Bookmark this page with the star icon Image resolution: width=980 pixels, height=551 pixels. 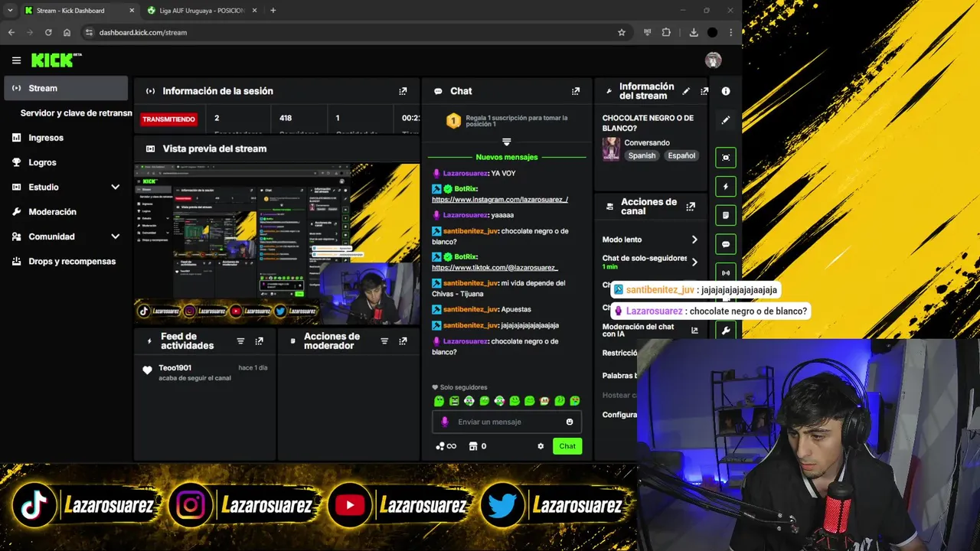[622, 32]
